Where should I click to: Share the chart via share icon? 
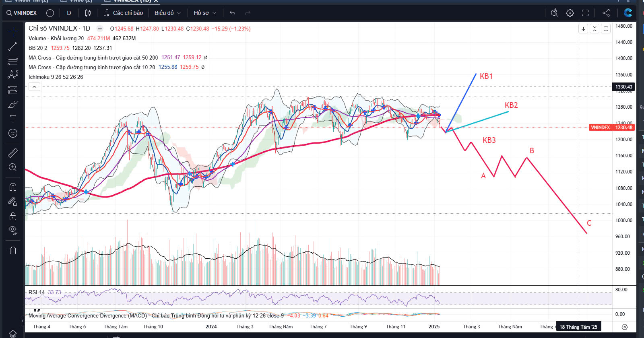coord(606,13)
